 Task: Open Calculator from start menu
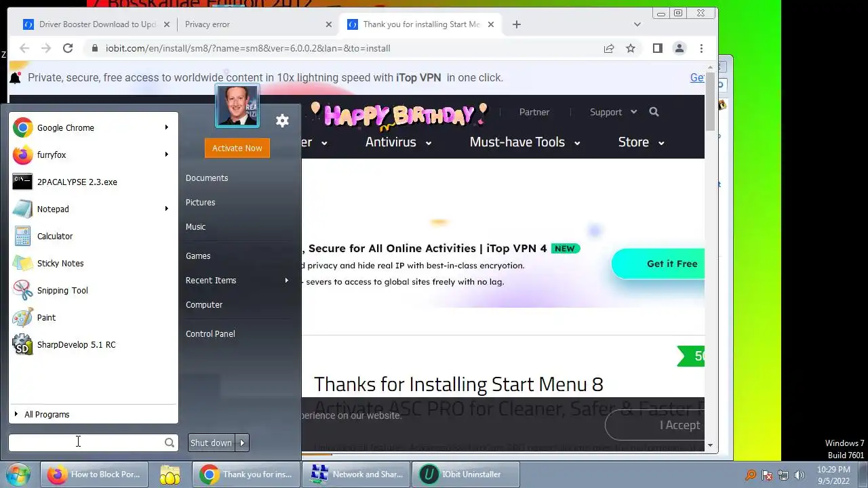coord(93,236)
